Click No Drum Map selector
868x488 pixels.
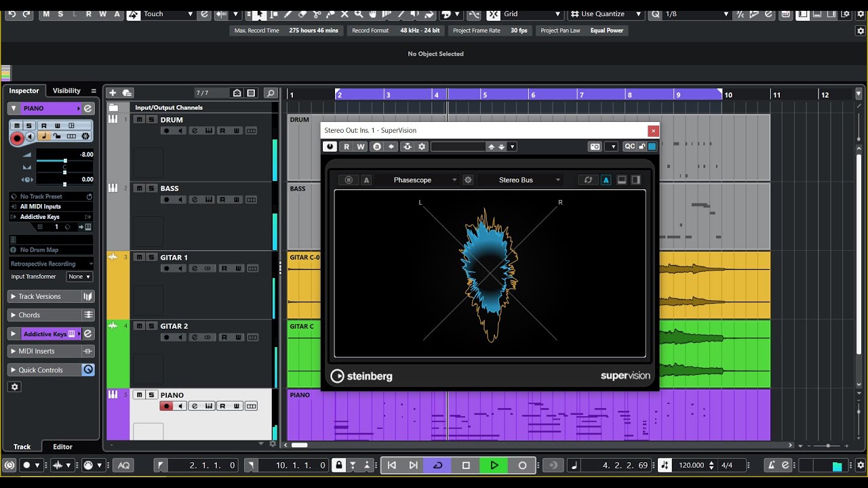[x=51, y=250]
